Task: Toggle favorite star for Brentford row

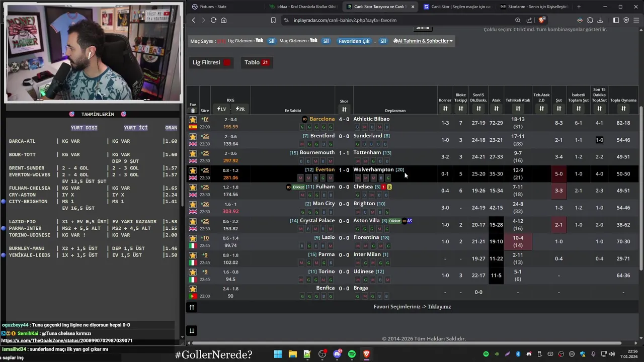Action: point(193,136)
